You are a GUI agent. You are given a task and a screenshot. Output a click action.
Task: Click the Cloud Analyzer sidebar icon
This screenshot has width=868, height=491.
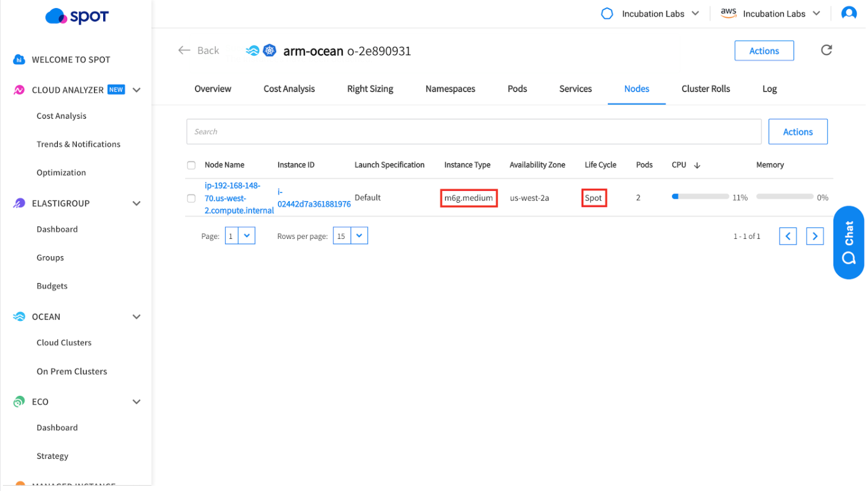[x=19, y=90]
